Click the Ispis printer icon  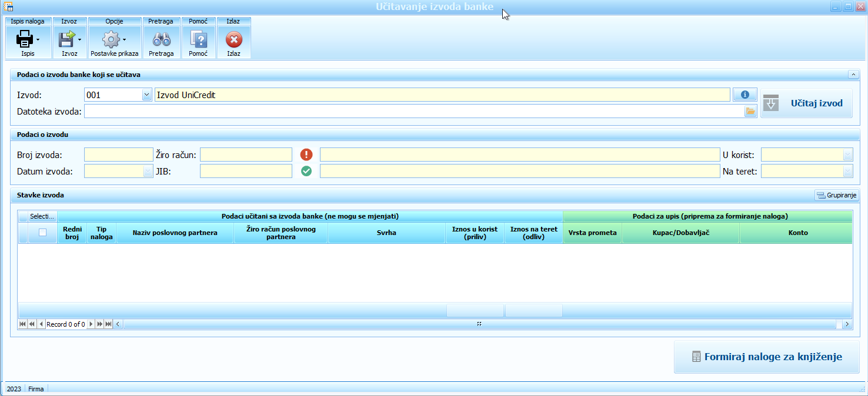(x=25, y=39)
